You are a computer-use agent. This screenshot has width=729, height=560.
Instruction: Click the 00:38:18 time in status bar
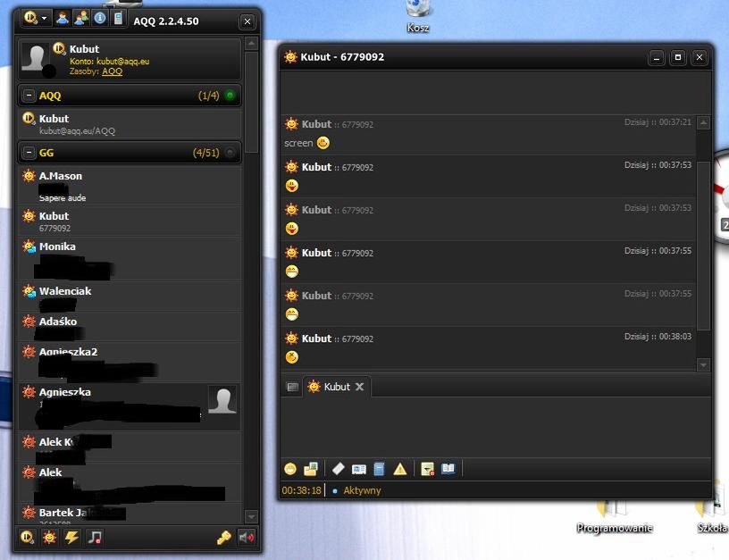click(301, 490)
